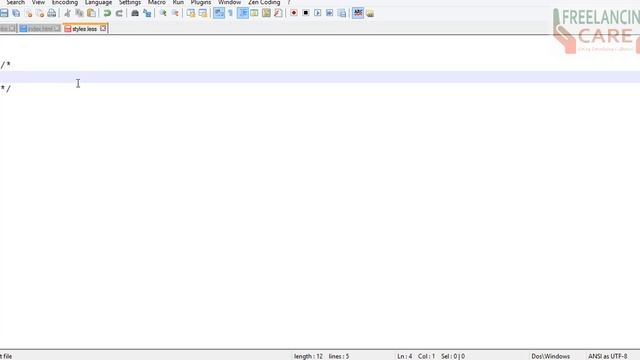Open the Run menu
640x360 pixels.
click(x=178, y=2)
